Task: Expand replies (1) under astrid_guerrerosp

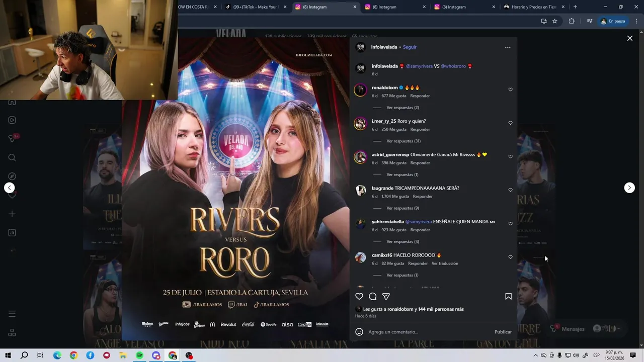Action: (403, 174)
